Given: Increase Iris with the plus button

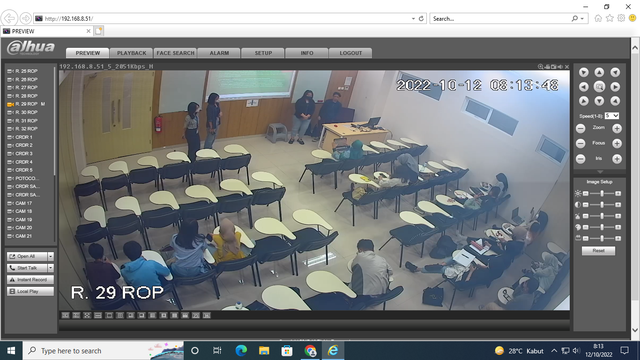Looking at the screenshot, I should pos(617,159).
